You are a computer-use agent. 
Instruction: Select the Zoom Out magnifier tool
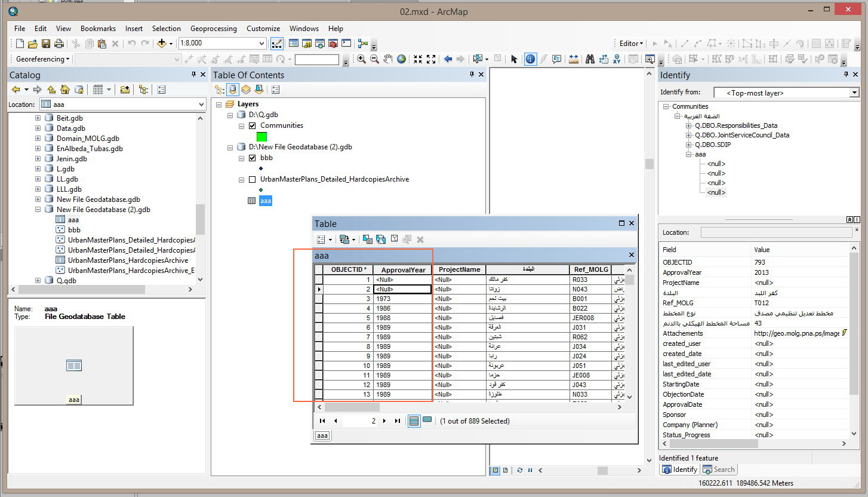click(375, 59)
